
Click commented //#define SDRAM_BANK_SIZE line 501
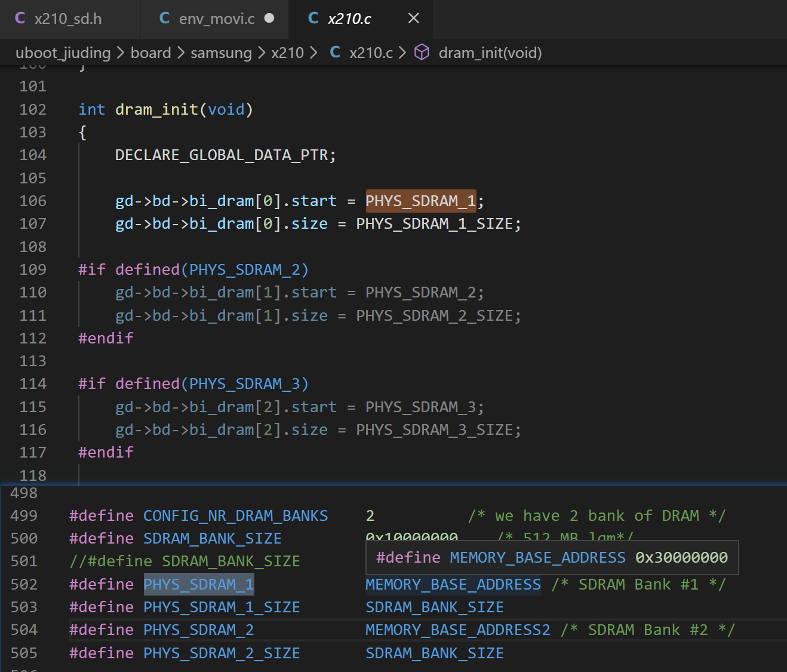click(x=185, y=561)
